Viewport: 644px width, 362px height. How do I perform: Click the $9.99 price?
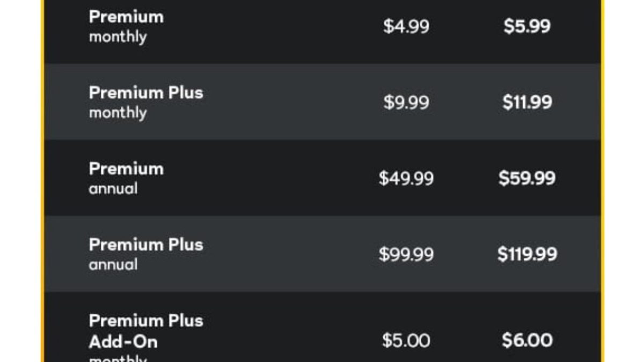tap(406, 102)
